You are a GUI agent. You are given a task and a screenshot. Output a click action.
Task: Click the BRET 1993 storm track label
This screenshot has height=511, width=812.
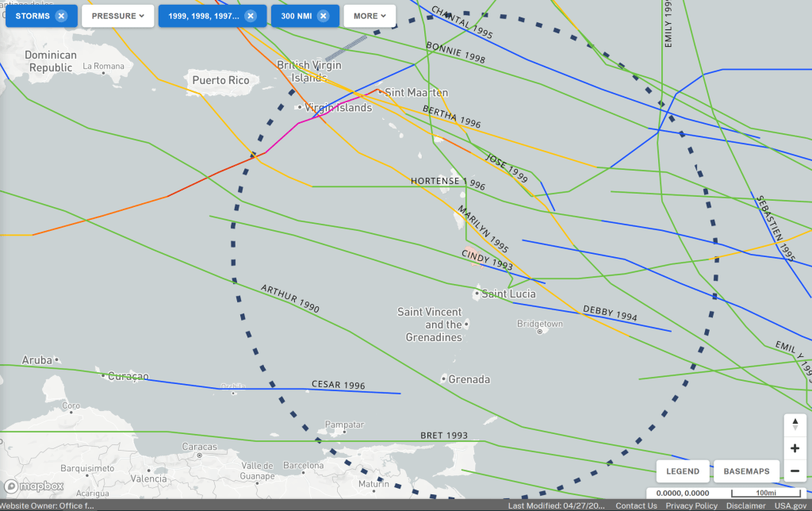443,436
